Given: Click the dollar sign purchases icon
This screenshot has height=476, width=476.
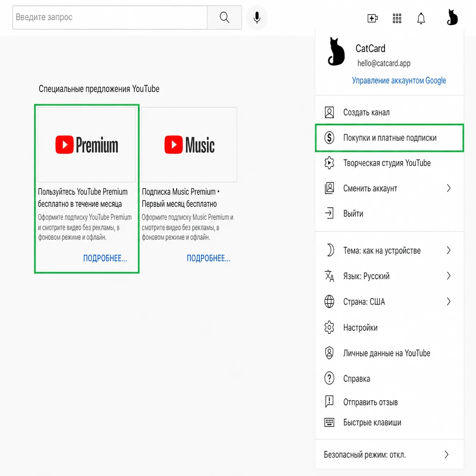Looking at the screenshot, I should coord(330,138).
